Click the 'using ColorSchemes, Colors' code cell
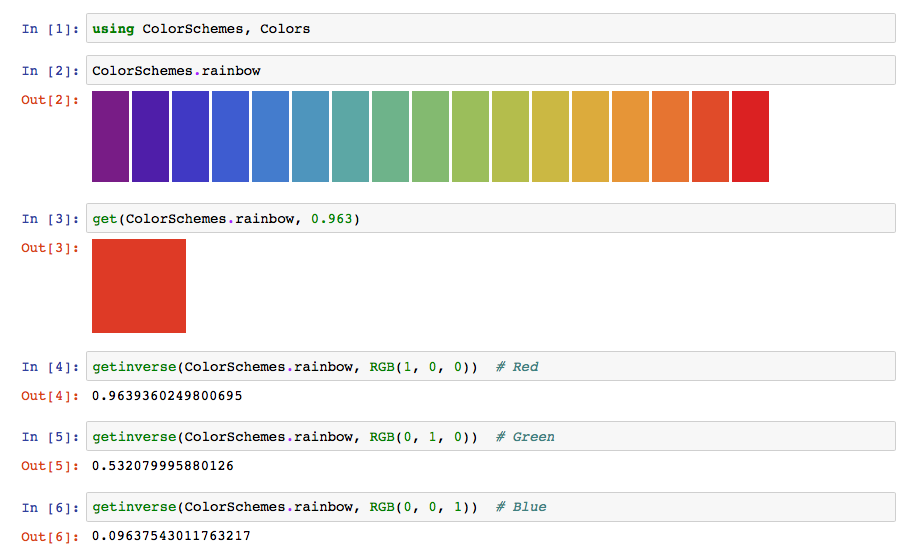 pos(490,29)
